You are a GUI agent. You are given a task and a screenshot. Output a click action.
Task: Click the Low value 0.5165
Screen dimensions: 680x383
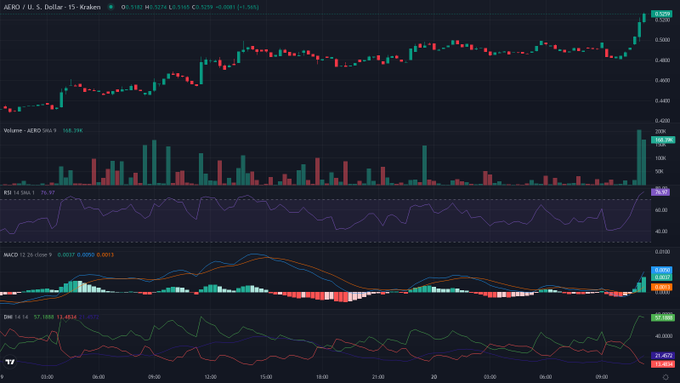[180, 7]
